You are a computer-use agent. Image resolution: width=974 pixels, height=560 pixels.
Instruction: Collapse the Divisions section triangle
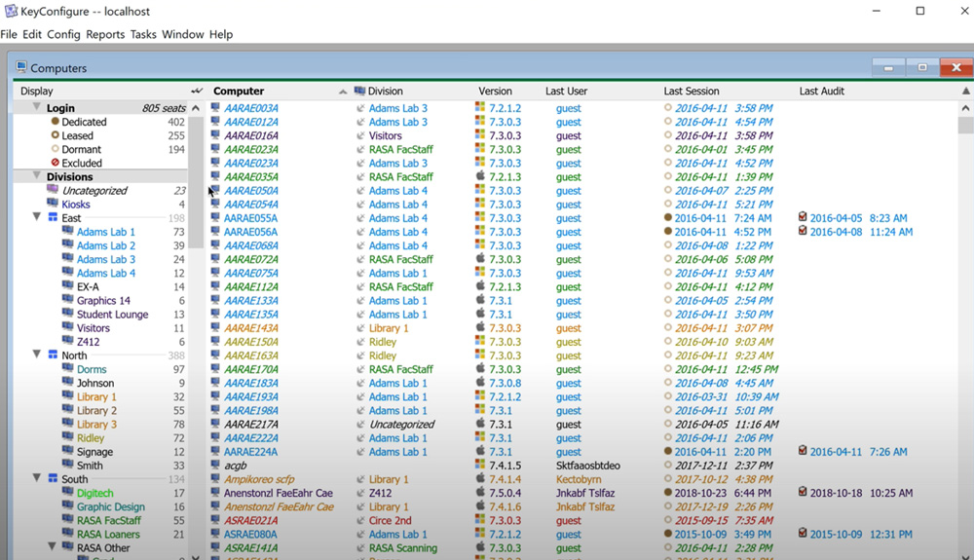pyautogui.click(x=37, y=176)
